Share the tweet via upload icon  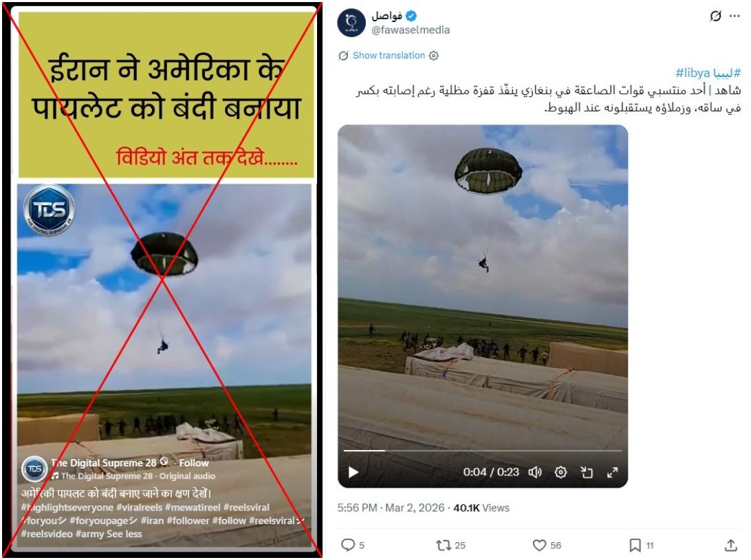point(730,545)
